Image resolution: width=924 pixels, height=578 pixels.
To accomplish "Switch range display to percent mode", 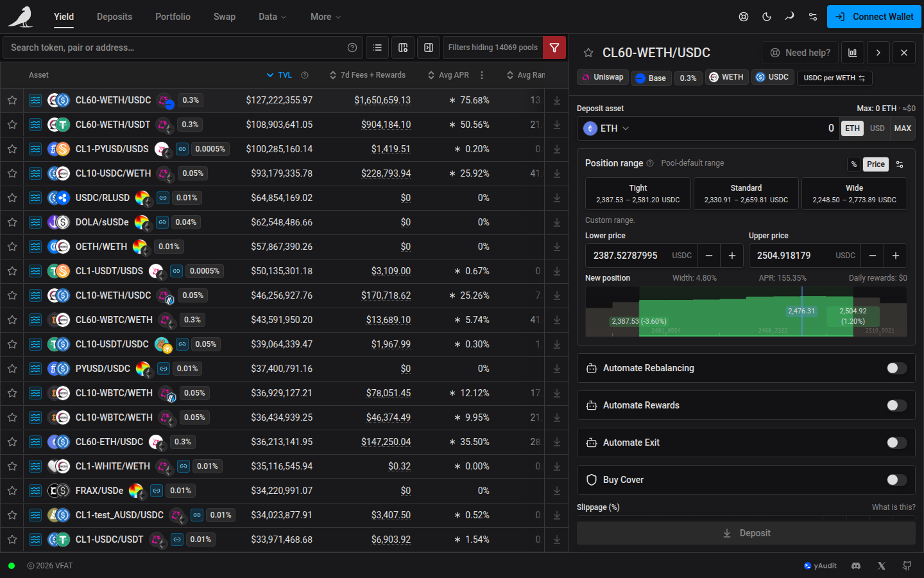I will point(854,164).
